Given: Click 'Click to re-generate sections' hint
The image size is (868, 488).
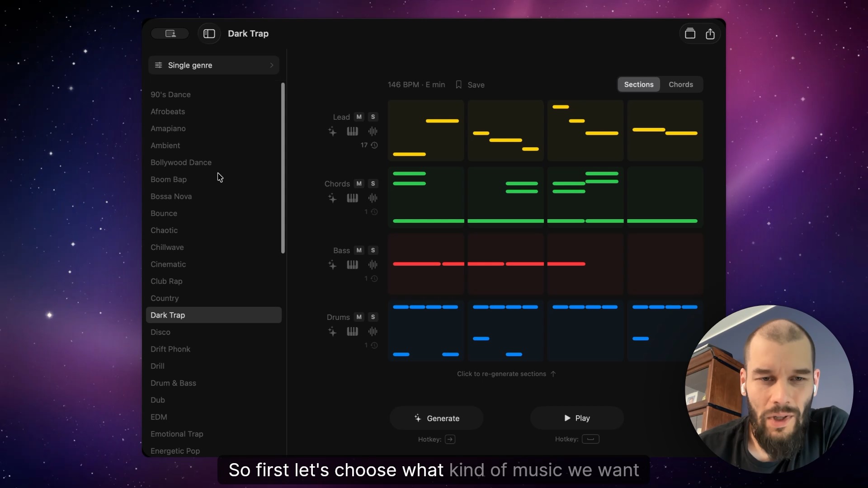Looking at the screenshot, I should point(506,374).
